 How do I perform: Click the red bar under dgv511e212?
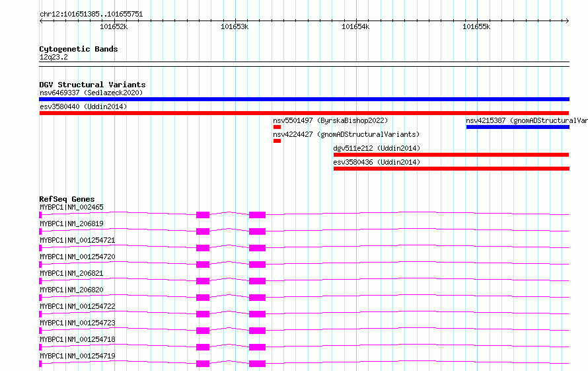(x=451, y=155)
